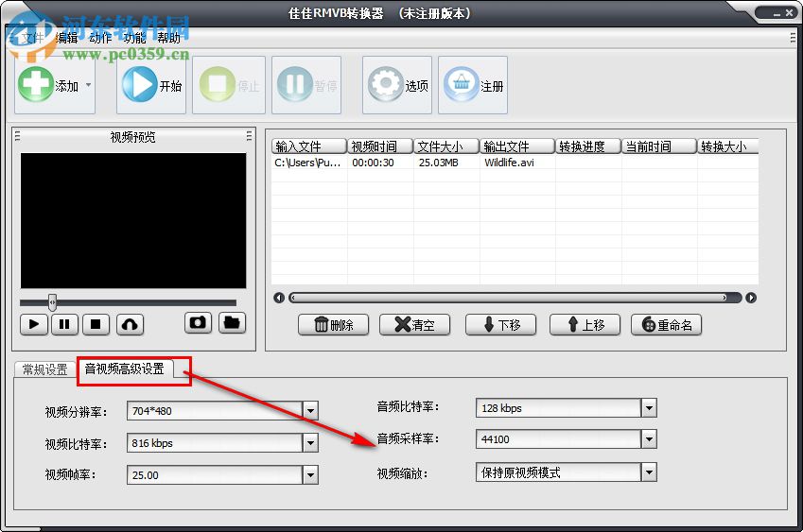
Task: Play the video preview
Action: pos(34,324)
